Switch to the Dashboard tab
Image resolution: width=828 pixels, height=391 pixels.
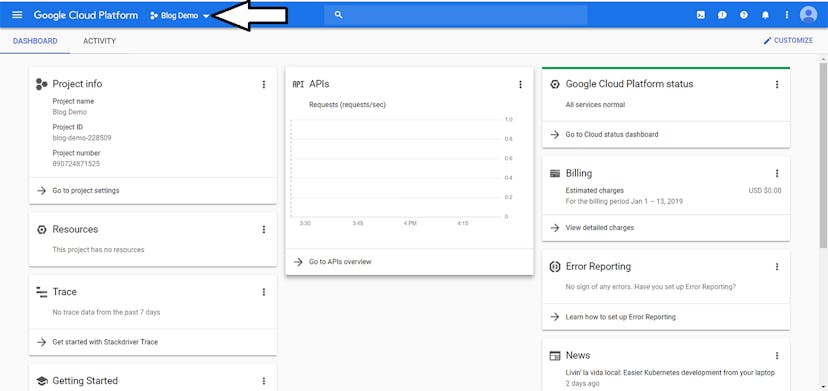[35, 41]
